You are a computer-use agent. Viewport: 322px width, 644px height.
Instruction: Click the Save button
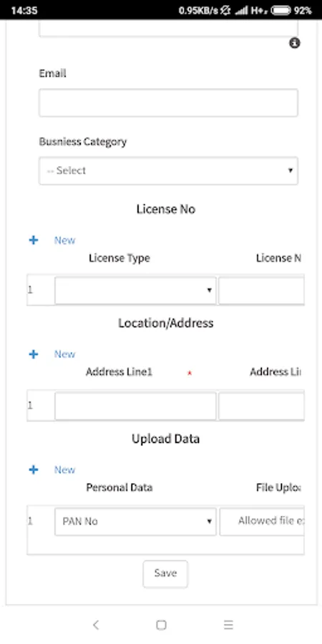pyautogui.click(x=165, y=574)
